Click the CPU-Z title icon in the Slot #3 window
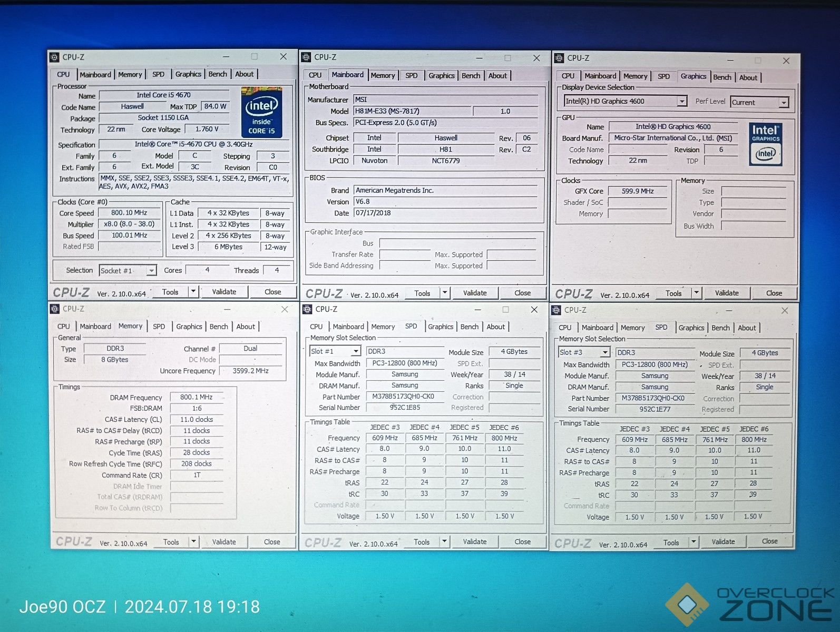Viewport: 840px width, 632px height. pos(556,310)
